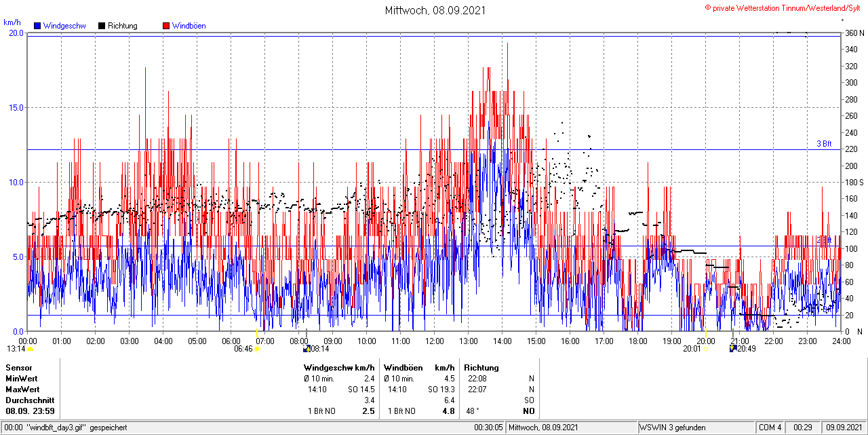Click the moonset icon beside 20:49
The image size is (868, 435).
[x=732, y=349]
